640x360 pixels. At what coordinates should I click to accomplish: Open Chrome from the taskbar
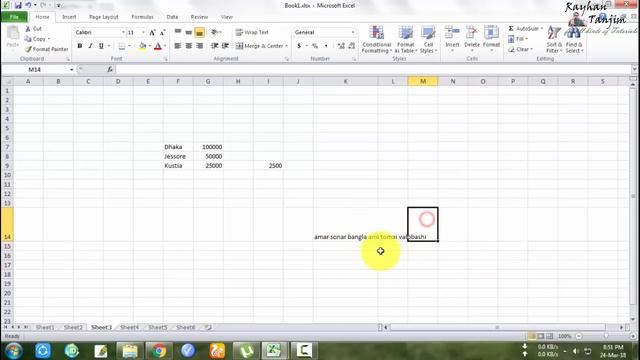[159, 351]
